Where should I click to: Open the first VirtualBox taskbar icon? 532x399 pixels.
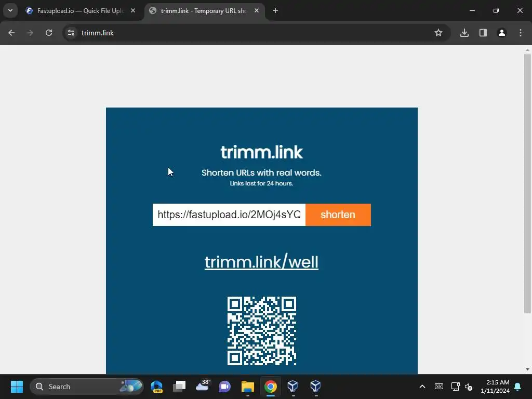tap(293, 387)
